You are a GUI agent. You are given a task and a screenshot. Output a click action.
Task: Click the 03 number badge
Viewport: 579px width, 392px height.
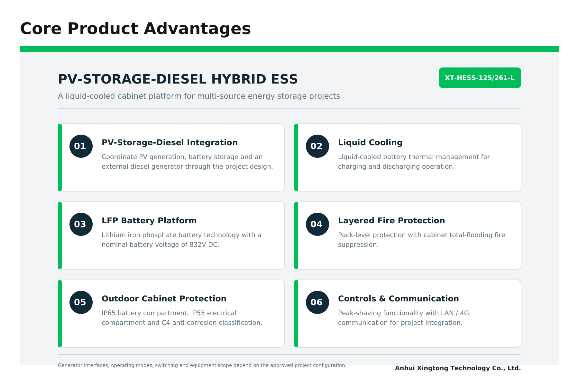[x=81, y=224]
